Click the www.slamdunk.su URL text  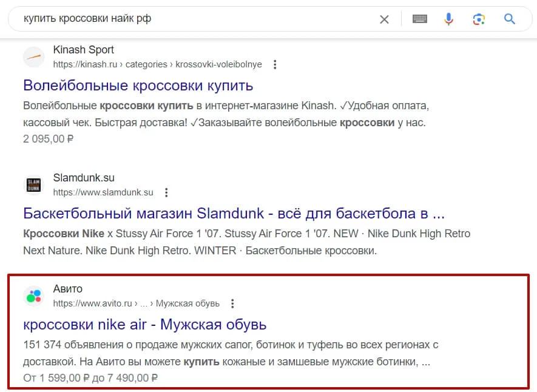click(x=103, y=192)
